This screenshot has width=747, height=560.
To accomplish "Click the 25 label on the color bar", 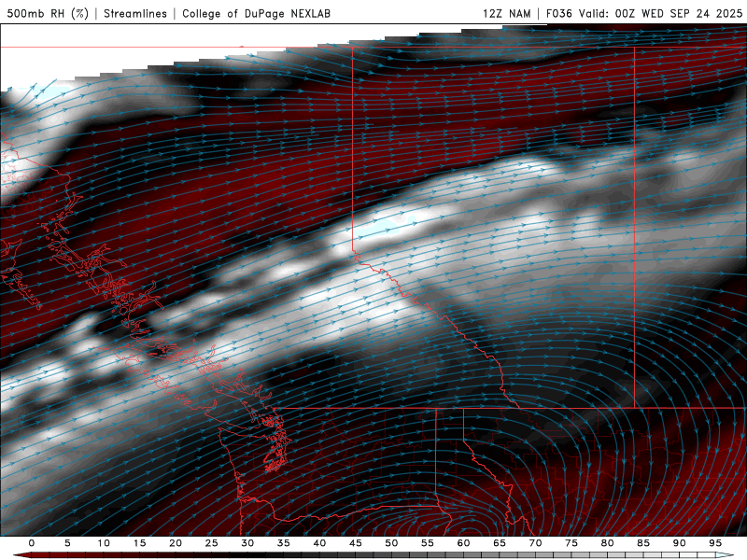I will pos(212,543).
